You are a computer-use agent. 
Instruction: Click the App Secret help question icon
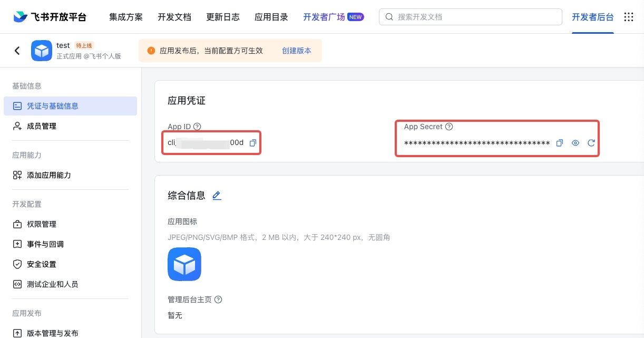449,127
